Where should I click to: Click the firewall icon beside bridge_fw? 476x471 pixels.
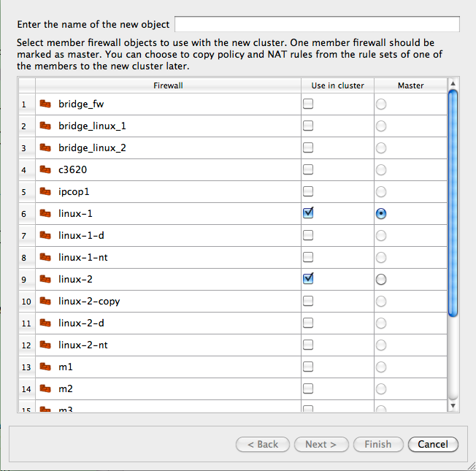tap(45, 104)
